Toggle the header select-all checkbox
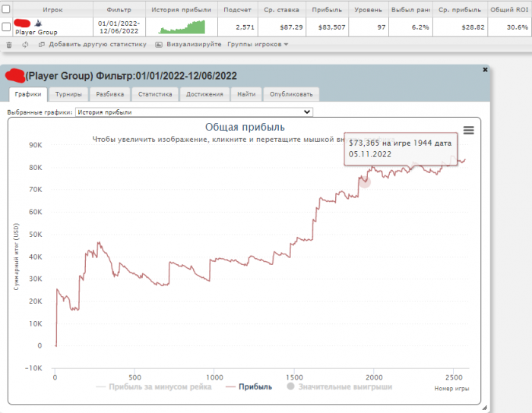Image resolution: width=532 pixels, height=413 pixels. tap(6, 9)
